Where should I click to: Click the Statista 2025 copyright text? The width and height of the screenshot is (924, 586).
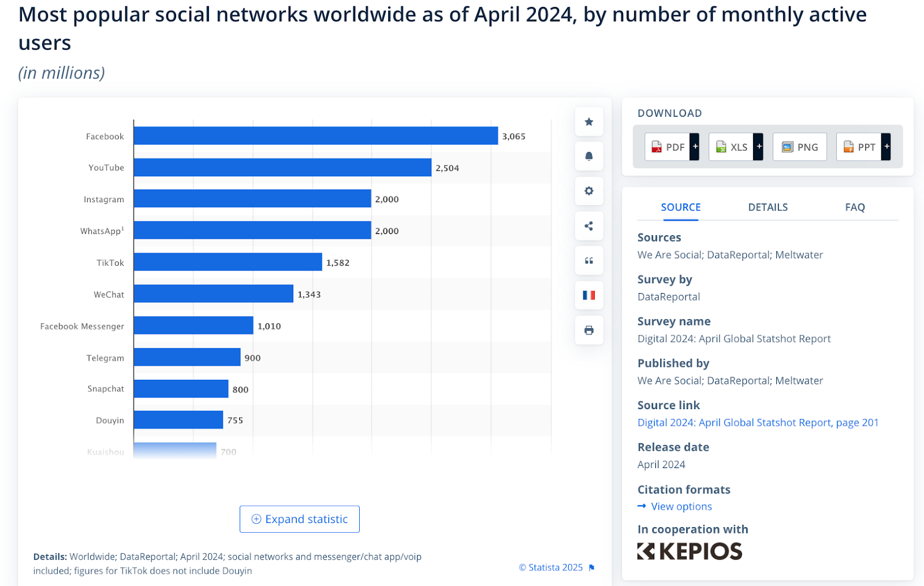pos(551,568)
